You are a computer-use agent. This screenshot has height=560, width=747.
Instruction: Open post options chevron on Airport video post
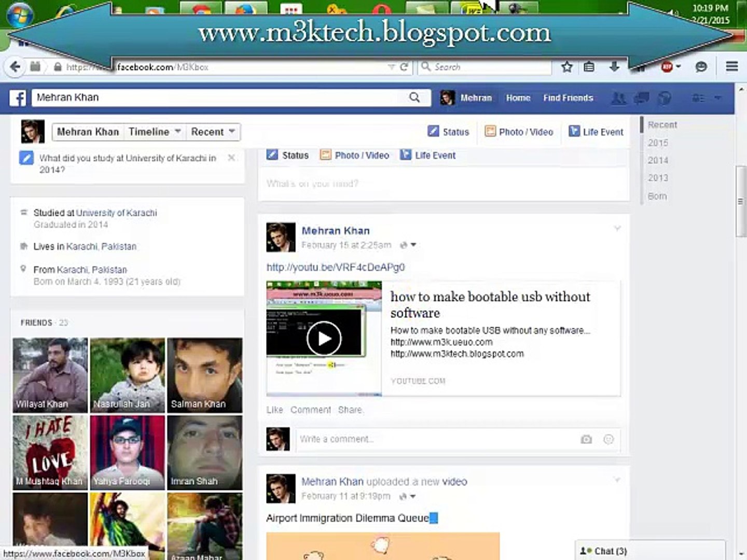click(617, 480)
